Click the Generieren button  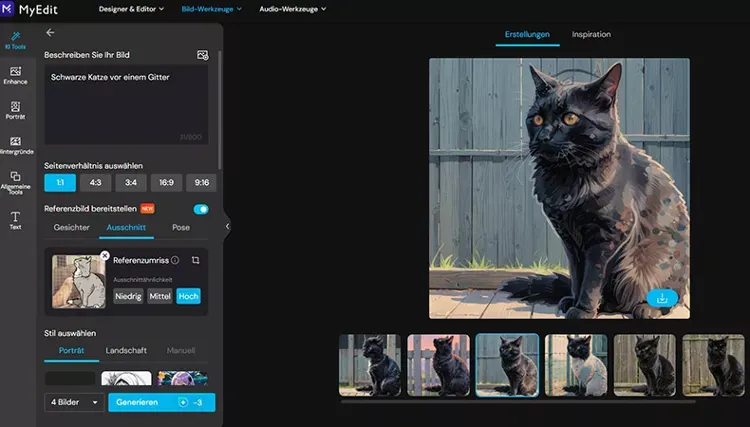(x=162, y=402)
